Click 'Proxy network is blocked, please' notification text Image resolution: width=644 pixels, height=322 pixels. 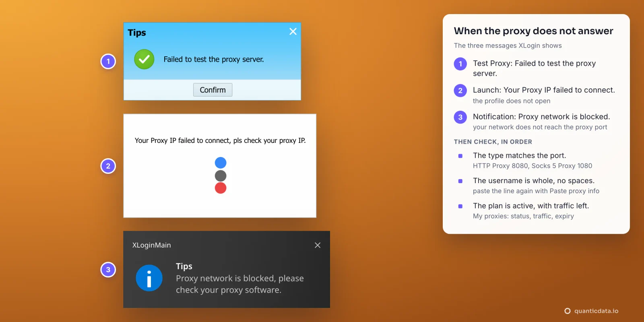click(240, 278)
